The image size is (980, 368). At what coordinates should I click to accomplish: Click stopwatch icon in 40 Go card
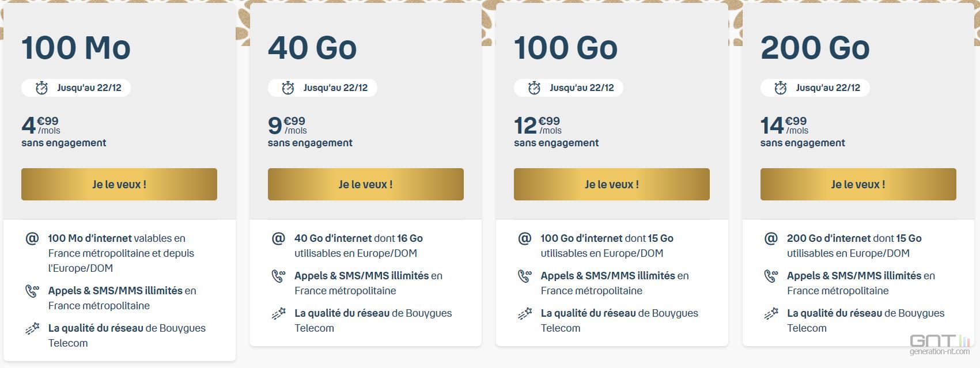click(x=288, y=88)
